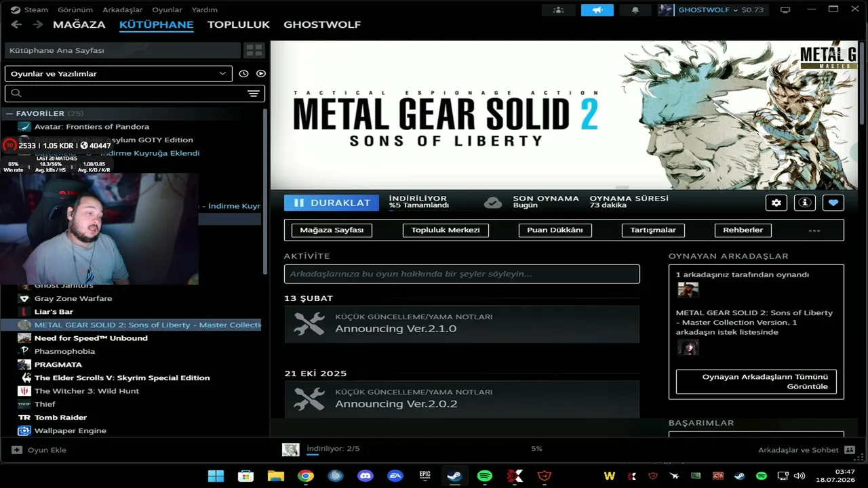The height and width of the screenshot is (488, 868).
Task: Open Windows Start menu
Action: tap(216, 476)
